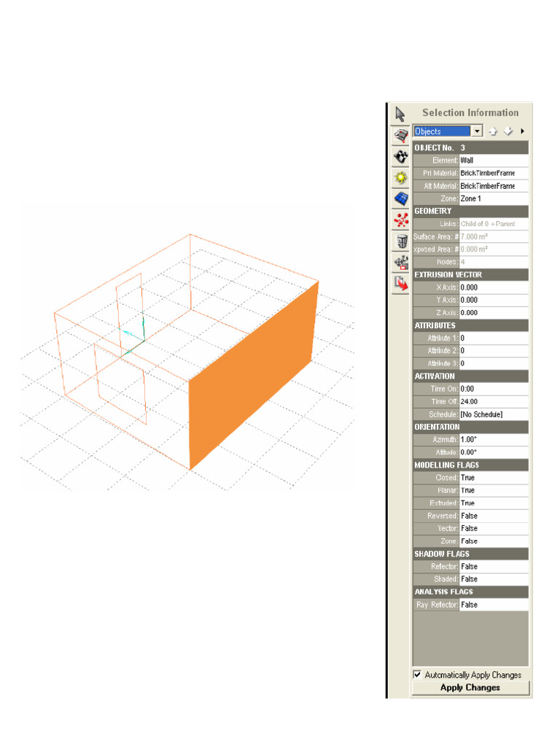Toggle the Reversed modelling flag value

click(x=494, y=516)
